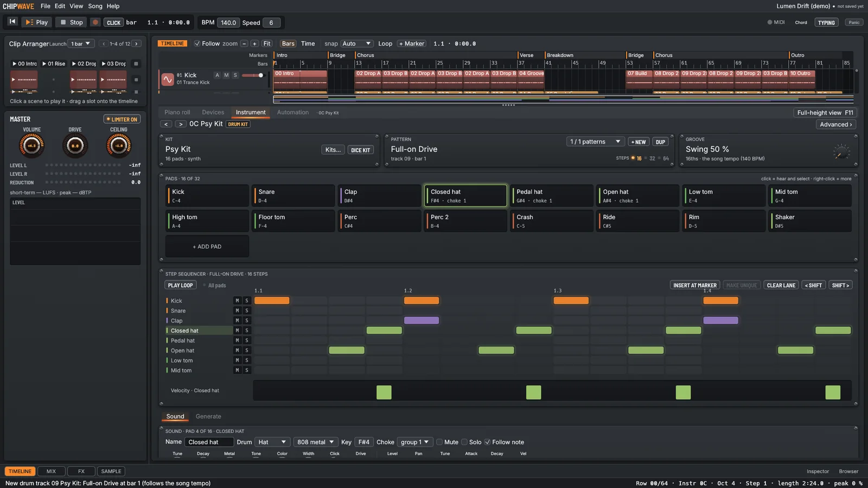Launch the 00 Intro clip thumbnail
The height and width of the screenshot is (488, 868).
[x=24, y=80]
